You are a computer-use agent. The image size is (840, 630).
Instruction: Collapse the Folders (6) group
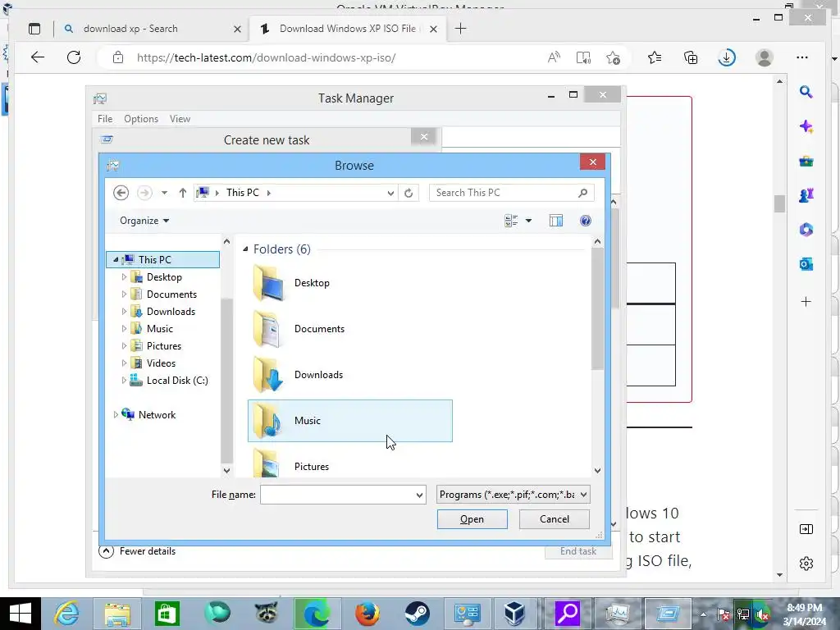[x=245, y=249]
